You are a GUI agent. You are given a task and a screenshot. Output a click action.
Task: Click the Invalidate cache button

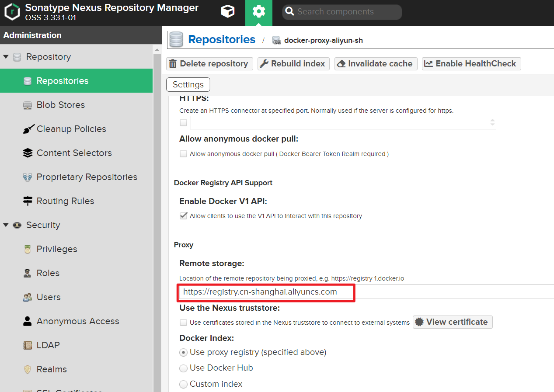[x=376, y=64]
